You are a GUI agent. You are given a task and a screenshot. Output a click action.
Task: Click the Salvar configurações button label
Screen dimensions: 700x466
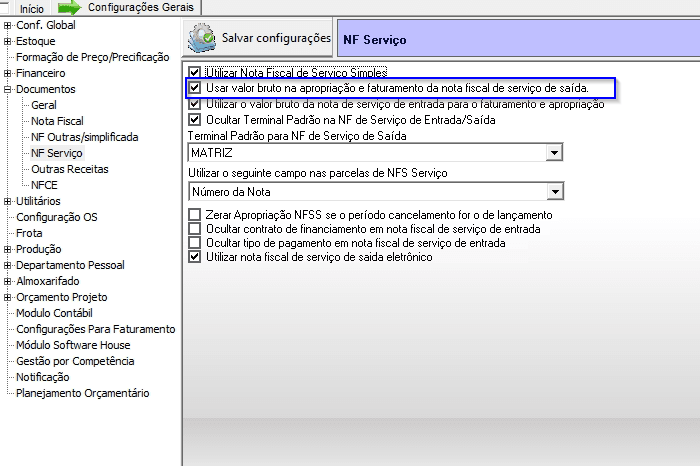(276, 38)
